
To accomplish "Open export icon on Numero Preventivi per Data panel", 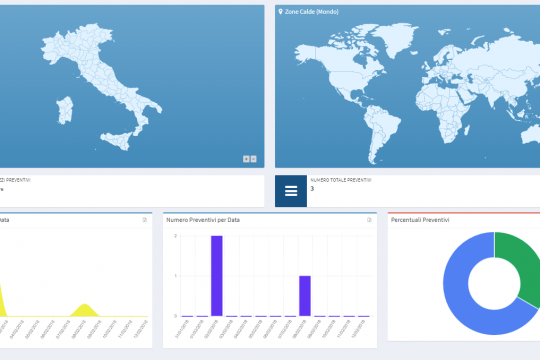I will pos(369,220).
